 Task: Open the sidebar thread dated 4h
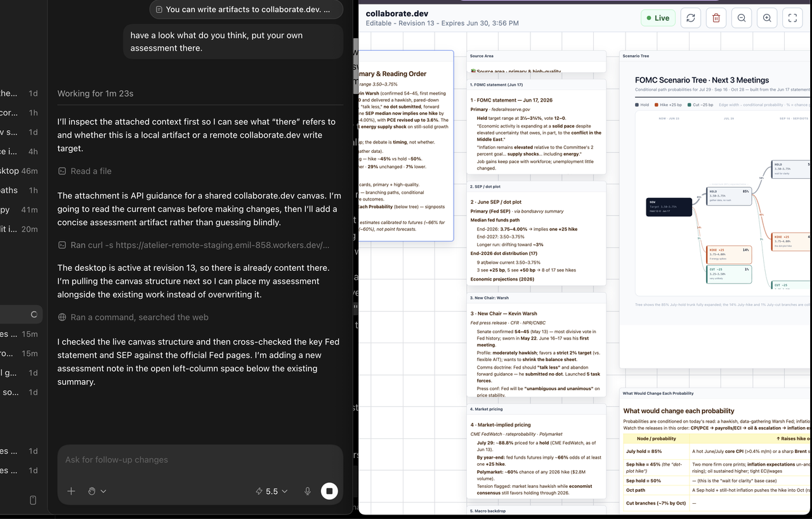pyautogui.click(x=21, y=152)
